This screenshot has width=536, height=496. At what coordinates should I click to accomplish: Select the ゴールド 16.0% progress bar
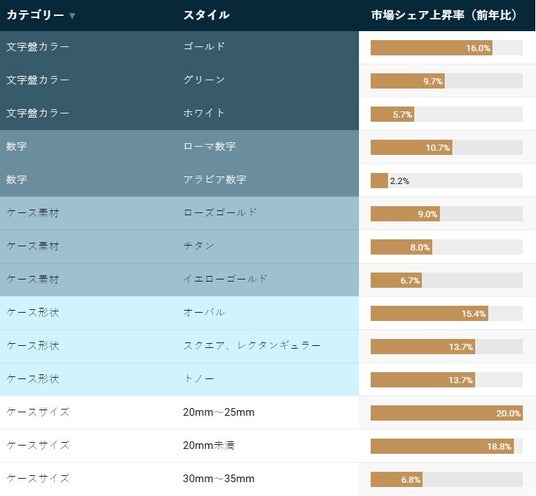point(446,48)
